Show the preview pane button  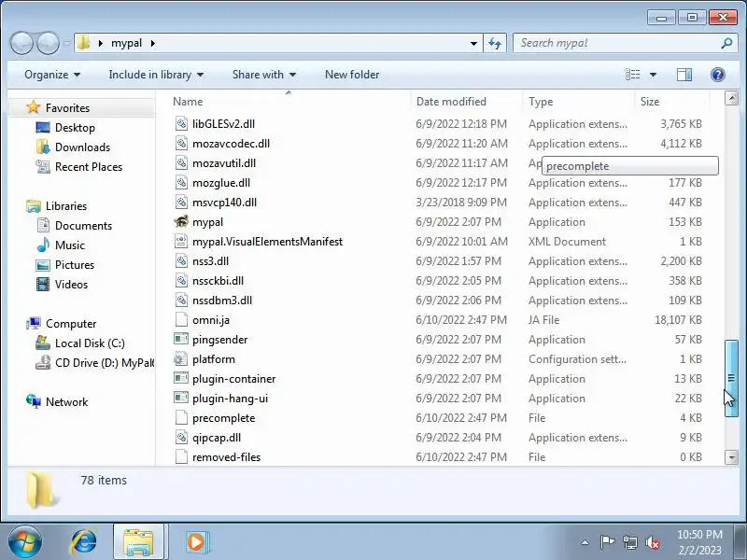(684, 75)
